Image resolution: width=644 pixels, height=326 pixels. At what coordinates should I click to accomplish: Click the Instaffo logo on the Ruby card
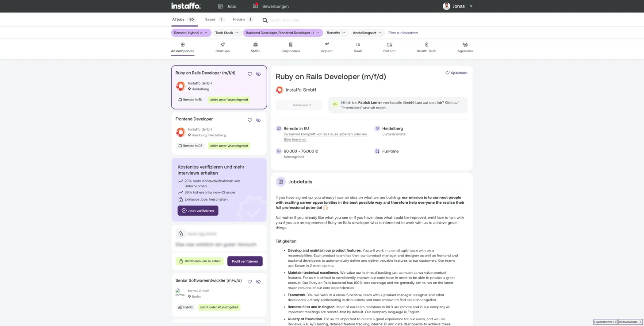coord(180,86)
